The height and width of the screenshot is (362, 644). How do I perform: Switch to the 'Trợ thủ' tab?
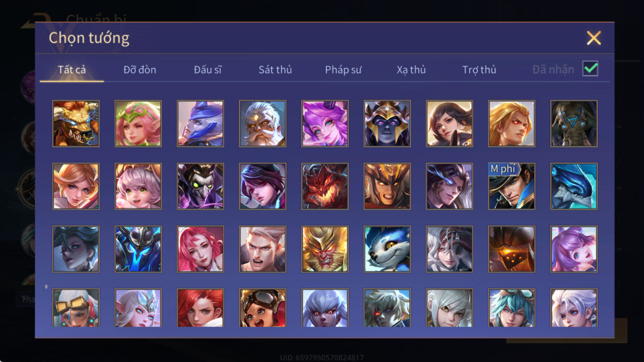479,70
